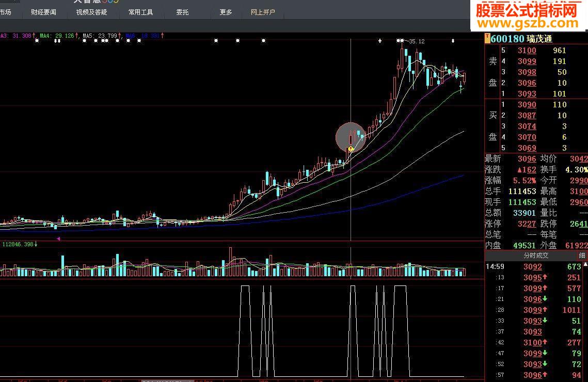Select the :28 tick row with volume 1011
This screenshot has height=382, width=588.
pyautogui.click(x=534, y=310)
